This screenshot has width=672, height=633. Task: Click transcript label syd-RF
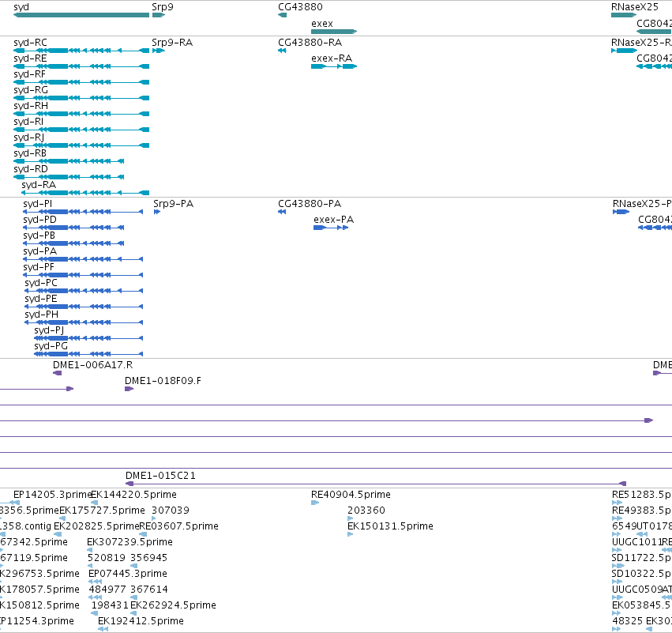29,74
